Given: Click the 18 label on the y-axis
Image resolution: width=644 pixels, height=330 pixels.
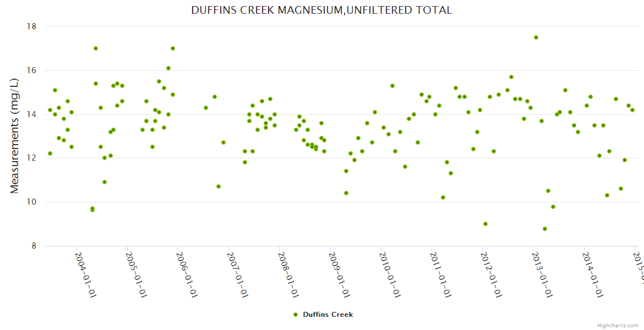Looking at the screenshot, I should coord(32,26).
